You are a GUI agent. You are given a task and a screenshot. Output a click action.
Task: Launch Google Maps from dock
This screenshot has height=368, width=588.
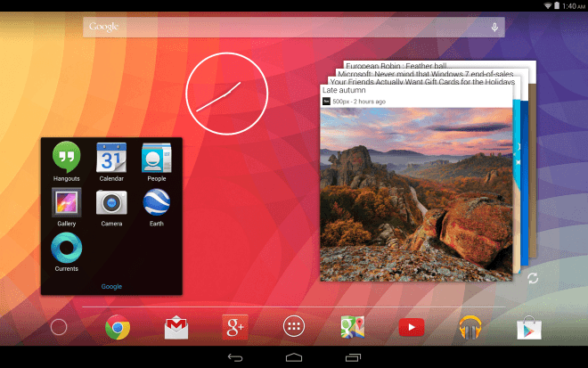353,327
